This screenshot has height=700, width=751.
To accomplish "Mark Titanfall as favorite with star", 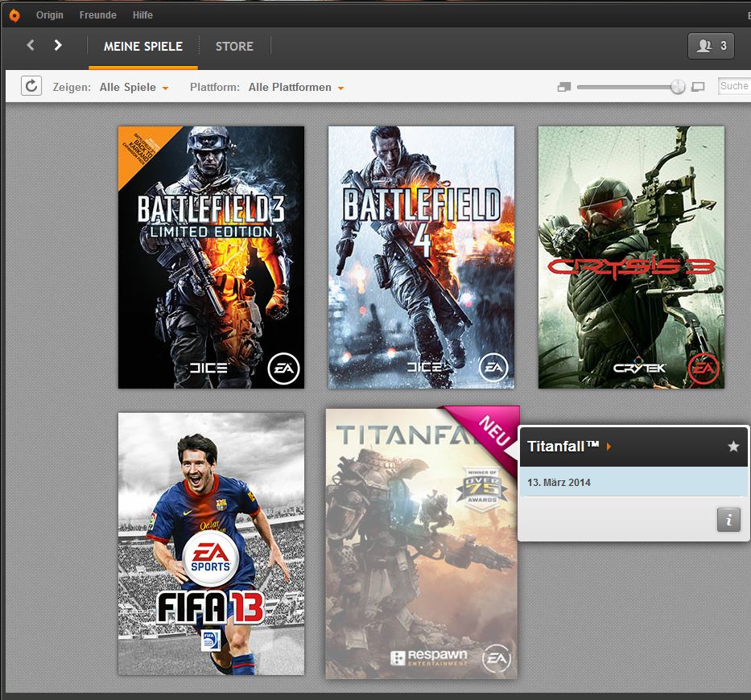I will [x=732, y=447].
